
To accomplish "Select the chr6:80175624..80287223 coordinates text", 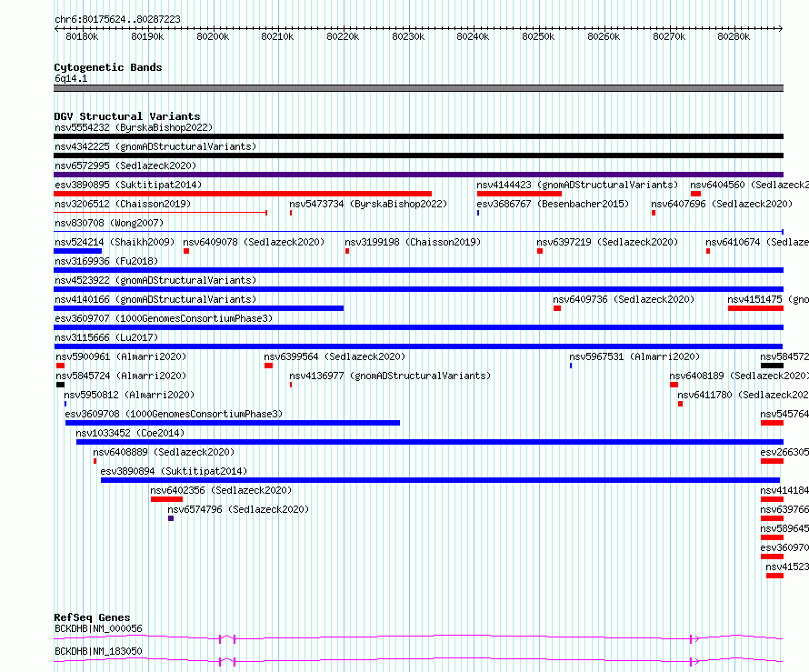I will pos(117,19).
